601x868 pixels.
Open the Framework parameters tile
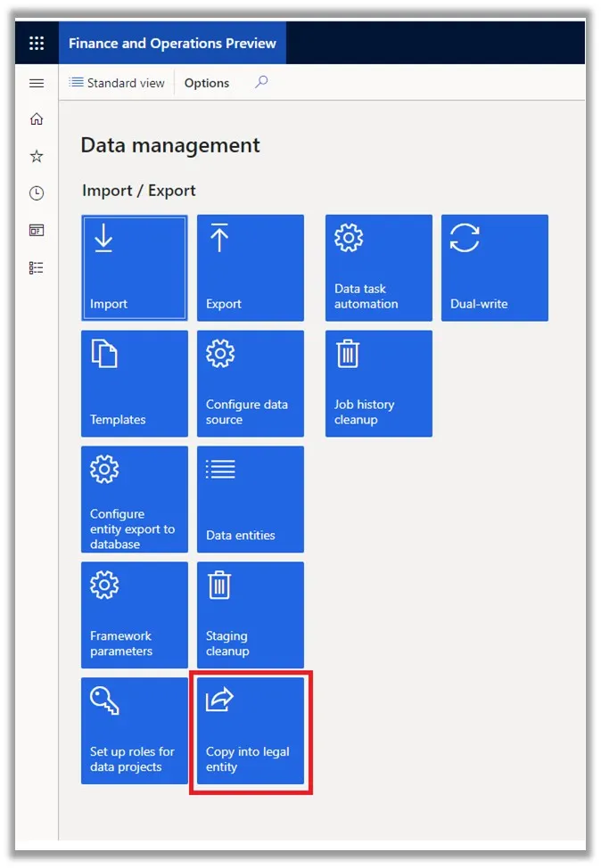click(135, 615)
